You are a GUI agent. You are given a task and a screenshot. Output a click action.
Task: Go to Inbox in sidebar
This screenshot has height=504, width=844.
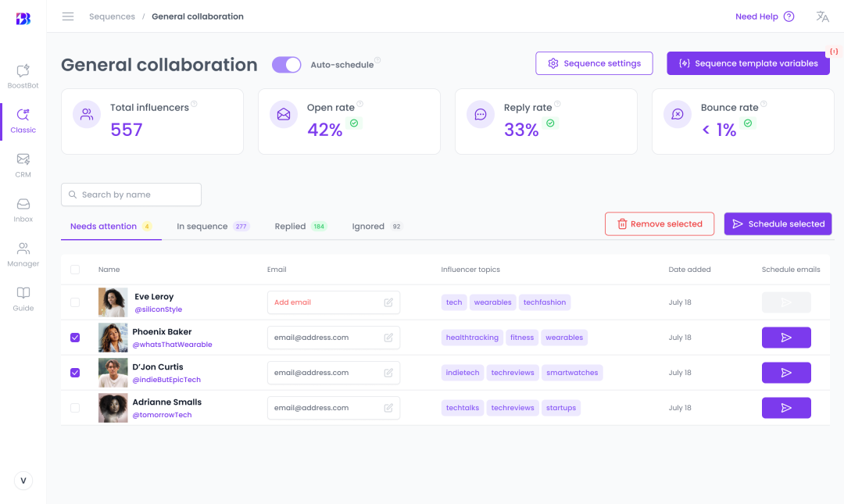coord(23,205)
